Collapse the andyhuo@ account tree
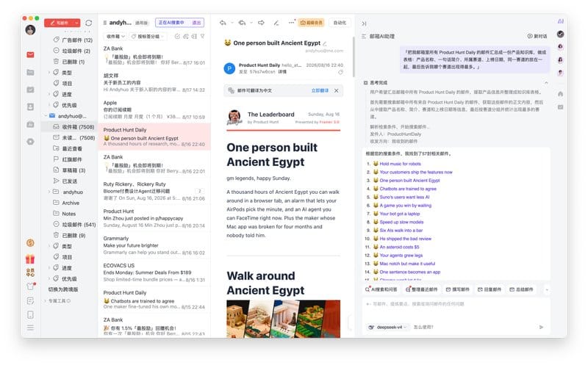This screenshot has width=588, height=365. (x=46, y=116)
